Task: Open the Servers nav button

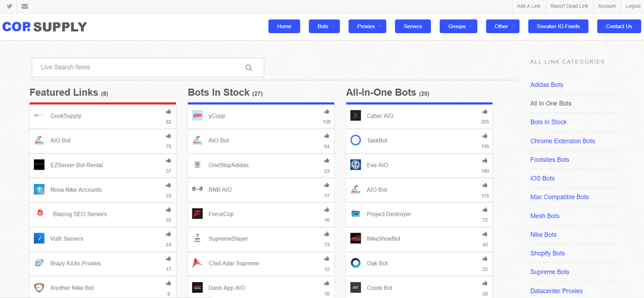Action: pyautogui.click(x=413, y=26)
